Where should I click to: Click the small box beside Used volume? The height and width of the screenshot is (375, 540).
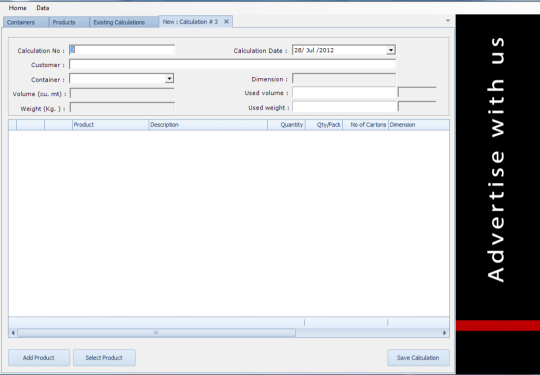coord(417,93)
